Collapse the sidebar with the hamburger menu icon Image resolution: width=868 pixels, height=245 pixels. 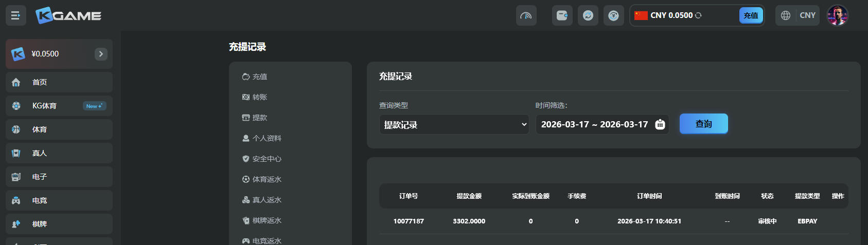pos(16,15)
